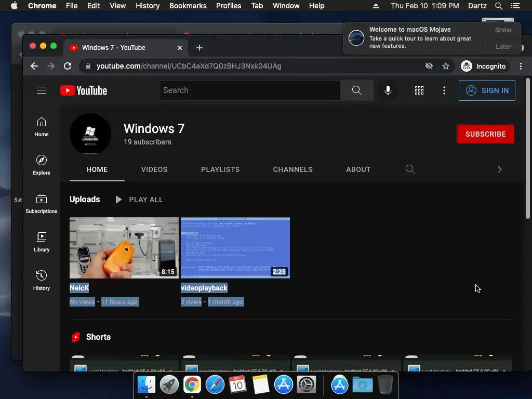Switch to the HOME channel tab
The image size is (532, 399).
click(97, 169)
